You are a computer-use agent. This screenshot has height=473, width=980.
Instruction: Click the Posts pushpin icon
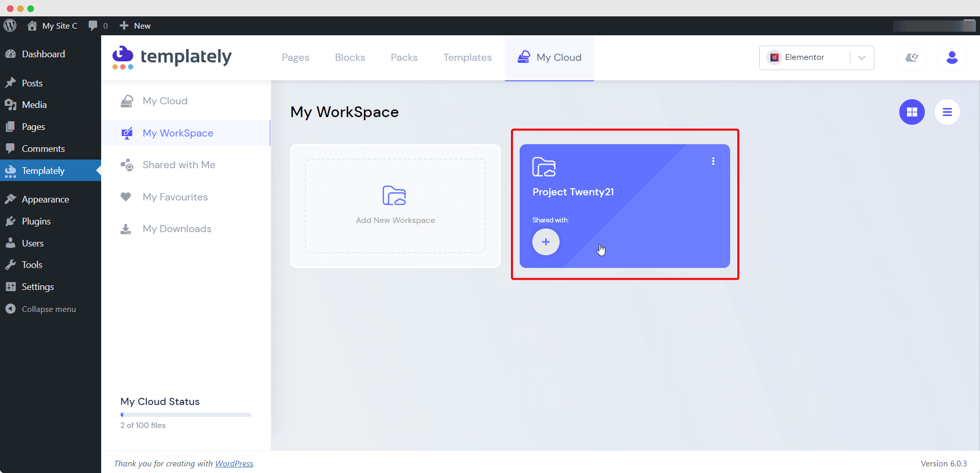pyautogui.click(x=10, y=83)
